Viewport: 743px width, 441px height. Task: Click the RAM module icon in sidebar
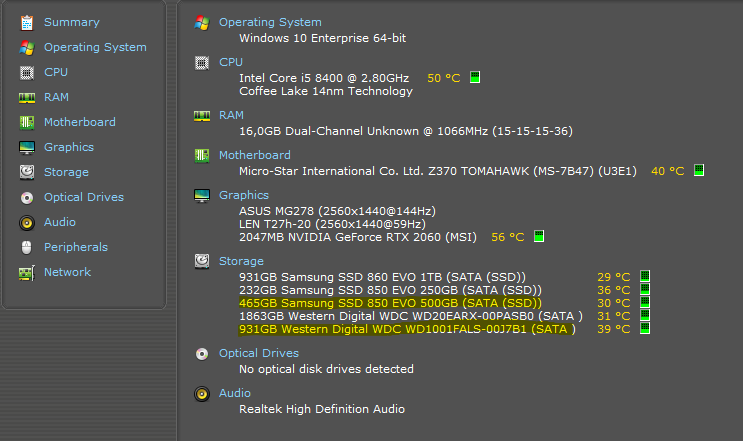point(27,97)
